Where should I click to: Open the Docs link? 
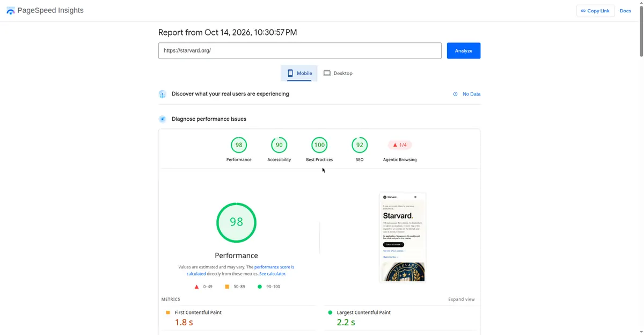pos(625,11)
